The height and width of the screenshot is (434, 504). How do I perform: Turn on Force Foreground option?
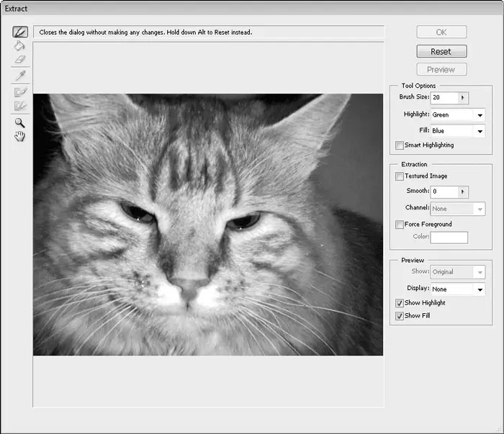click(x=400, y=225)
